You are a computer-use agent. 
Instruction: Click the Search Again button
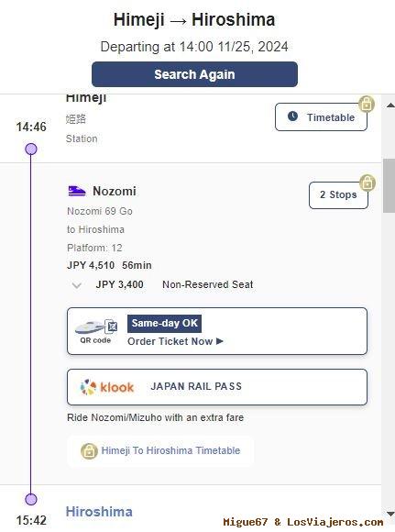[x=194, y=74]
